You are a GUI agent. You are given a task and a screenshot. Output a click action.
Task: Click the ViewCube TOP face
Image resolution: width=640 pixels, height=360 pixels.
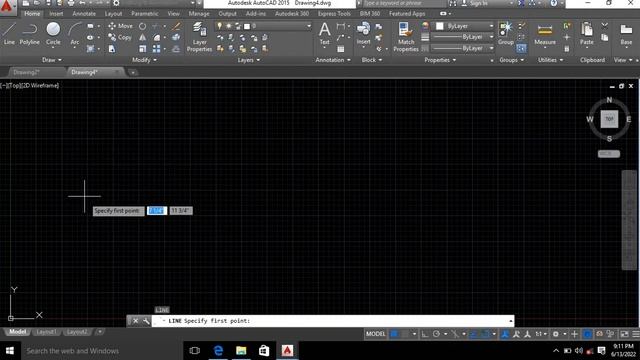point(609,119)
